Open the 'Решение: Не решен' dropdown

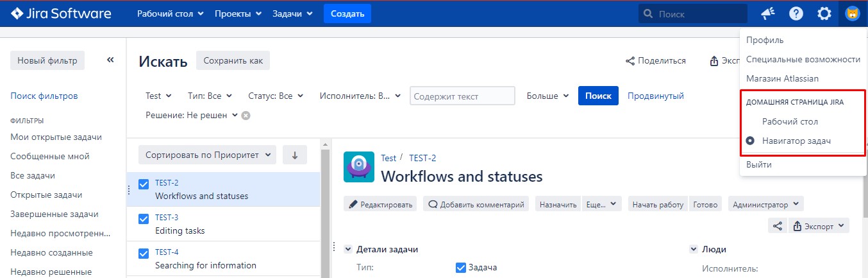(x=192, y=116)
